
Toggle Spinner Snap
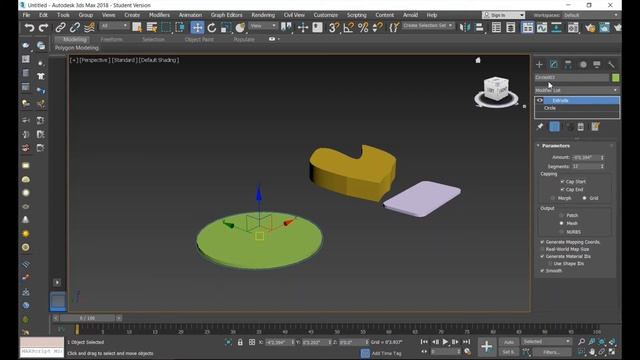[378, 28]
